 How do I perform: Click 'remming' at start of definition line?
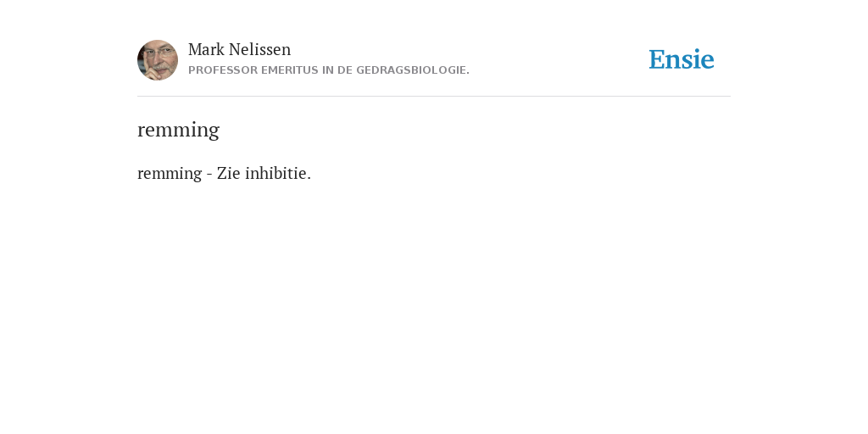click(x=170, y=174)
